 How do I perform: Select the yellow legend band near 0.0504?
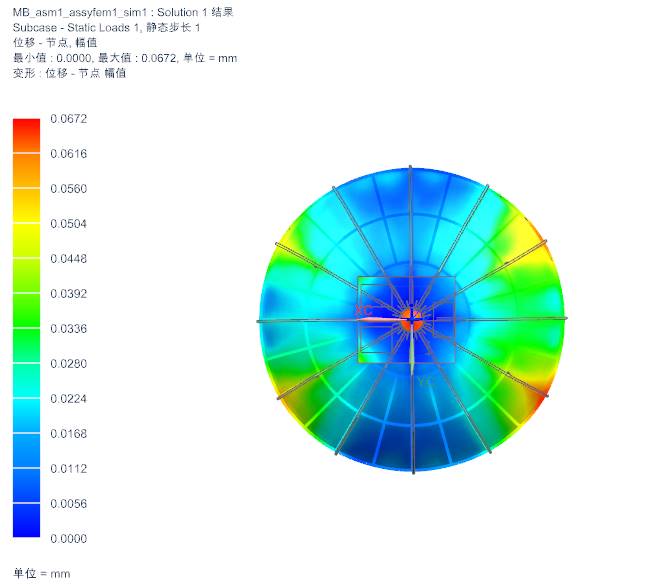point(26,223)
